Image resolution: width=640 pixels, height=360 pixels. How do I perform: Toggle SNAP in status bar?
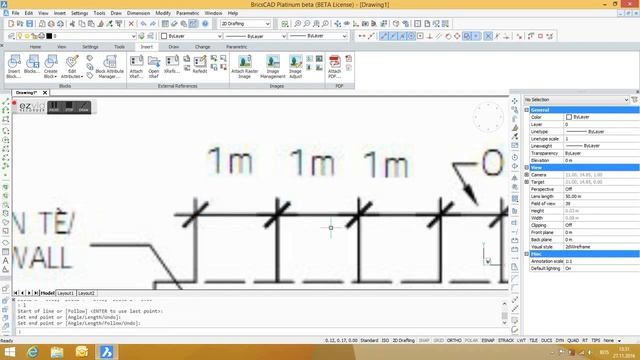[x=424, y=340]
